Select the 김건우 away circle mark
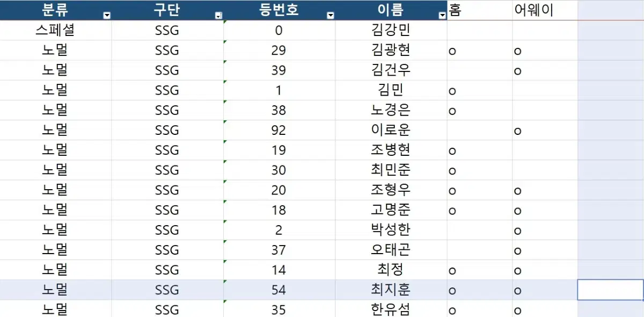 tap(518, 71)
